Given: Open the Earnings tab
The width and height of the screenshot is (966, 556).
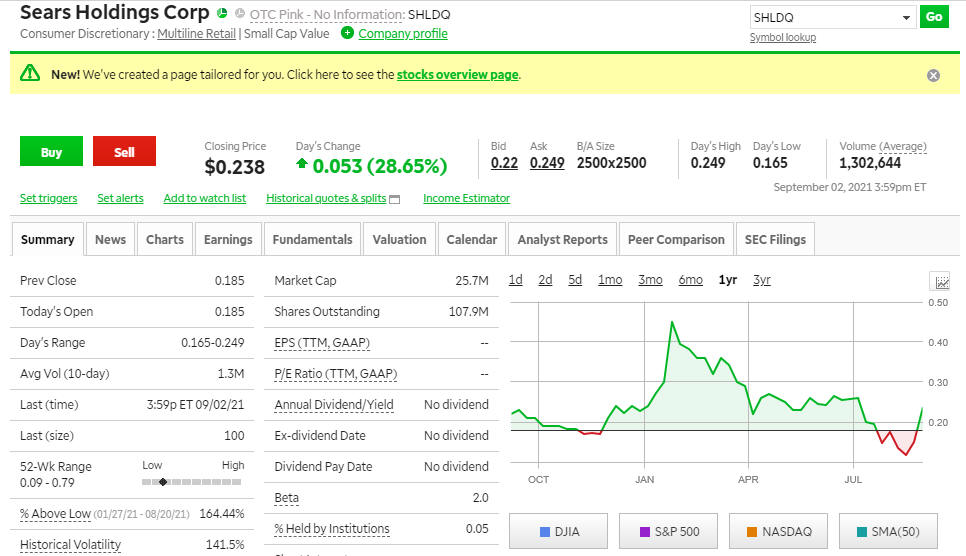Looking at the screenshot, I should pos(228,239).
